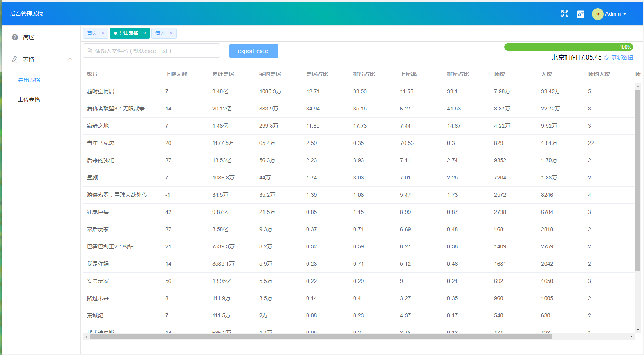Focus the file name input field
The height and width of the screenshot is (355, 644).
(152, 51)
